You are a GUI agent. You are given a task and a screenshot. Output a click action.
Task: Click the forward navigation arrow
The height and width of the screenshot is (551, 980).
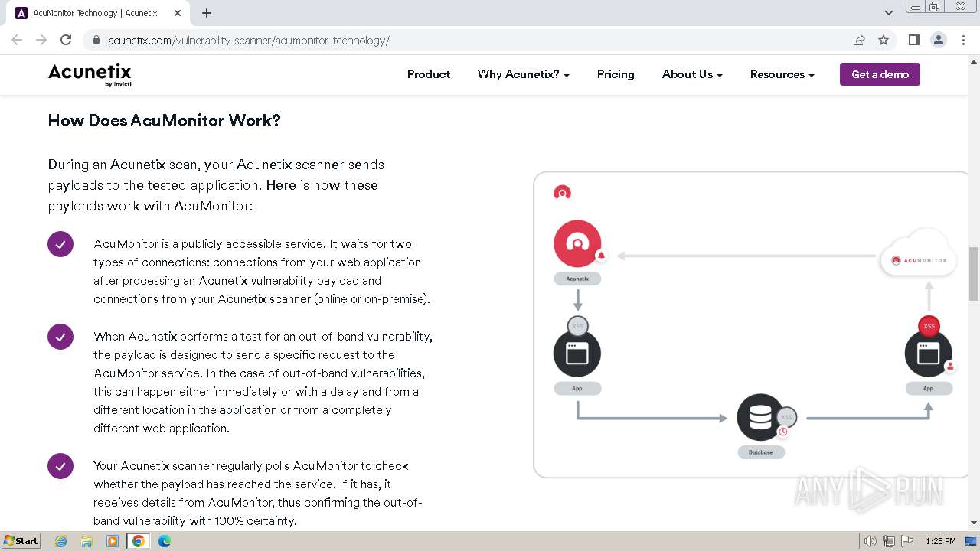(x=41, y=40)
